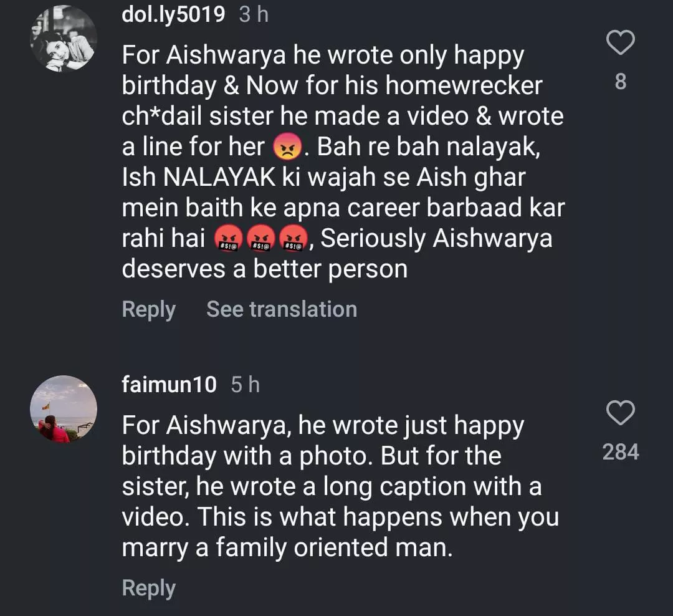View the 284 likes count
The width and height of the screenshot is (673, 616).
(x=620, y=451)
